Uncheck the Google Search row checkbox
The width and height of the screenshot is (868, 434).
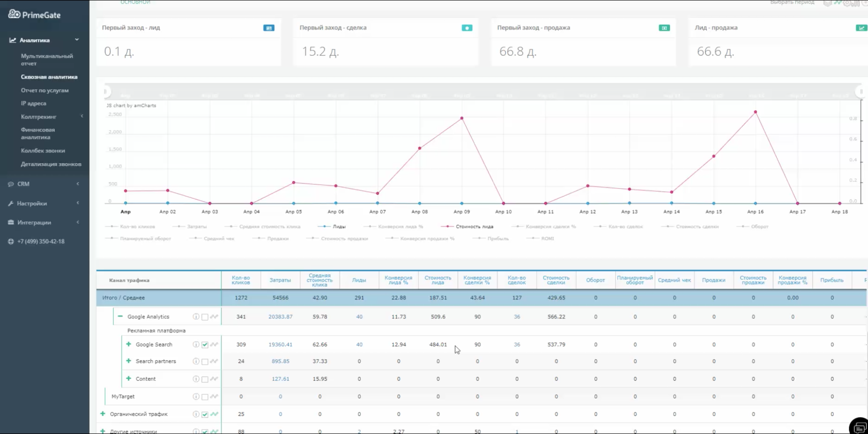[205, 345]
